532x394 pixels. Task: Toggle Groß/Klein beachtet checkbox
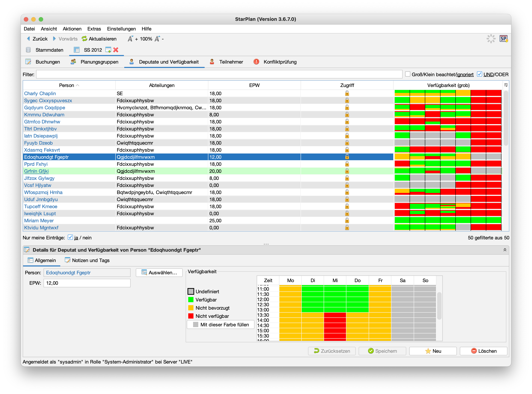point(408,74)
